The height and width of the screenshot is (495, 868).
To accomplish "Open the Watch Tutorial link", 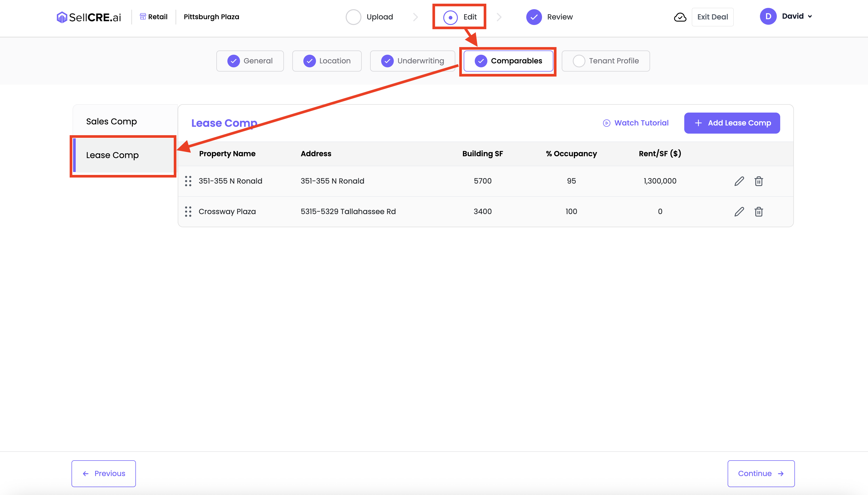I will point(635,123).
